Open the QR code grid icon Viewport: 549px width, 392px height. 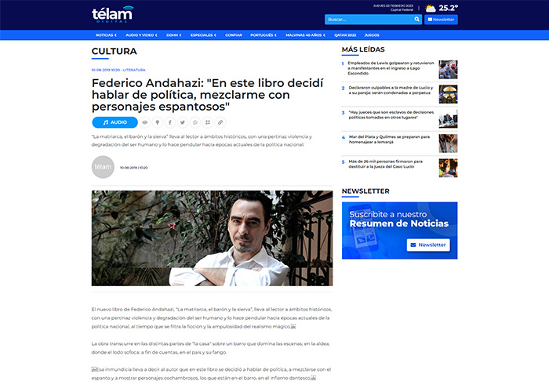(208, 122)
